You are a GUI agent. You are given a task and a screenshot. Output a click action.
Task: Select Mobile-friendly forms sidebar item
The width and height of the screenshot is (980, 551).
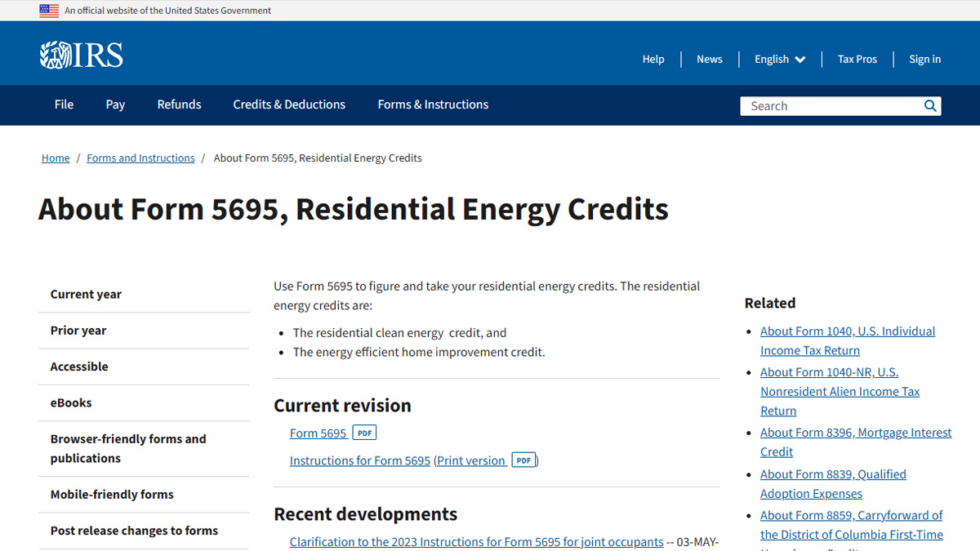[144, 494]
